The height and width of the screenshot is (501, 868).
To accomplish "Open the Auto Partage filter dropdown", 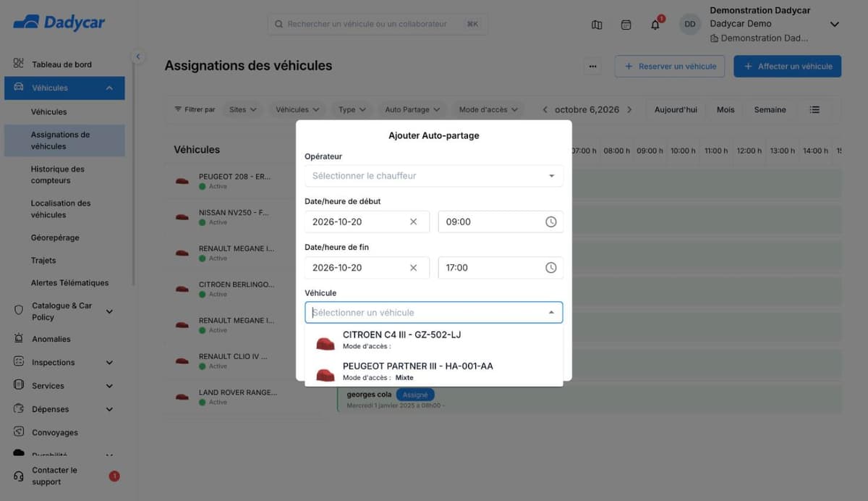I will (412, 109).
